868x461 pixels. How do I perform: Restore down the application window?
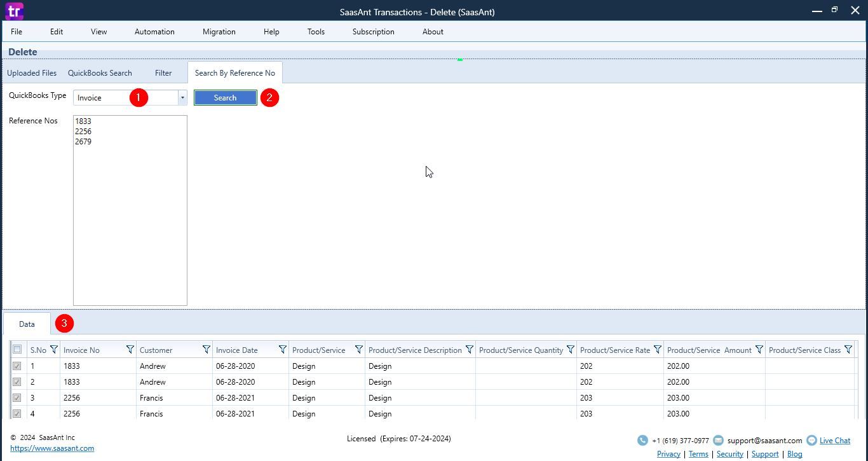[x=835, y=10]
